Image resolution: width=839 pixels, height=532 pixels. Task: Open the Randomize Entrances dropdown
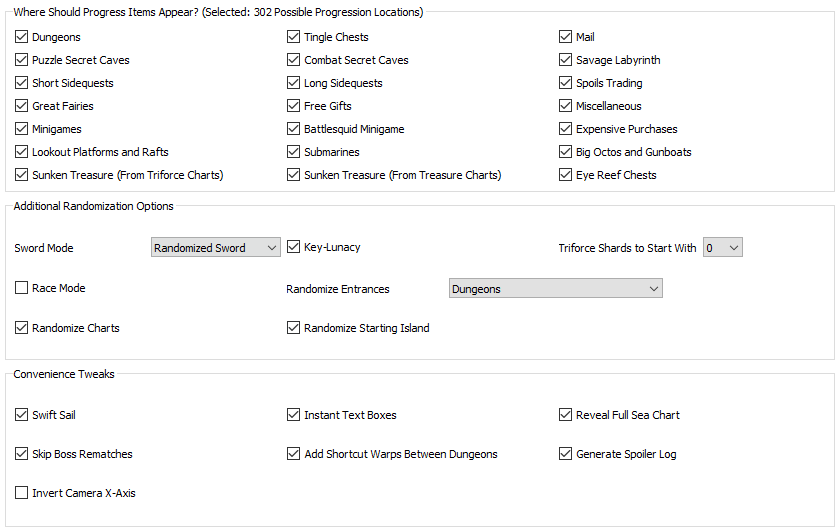pos(555,288)
